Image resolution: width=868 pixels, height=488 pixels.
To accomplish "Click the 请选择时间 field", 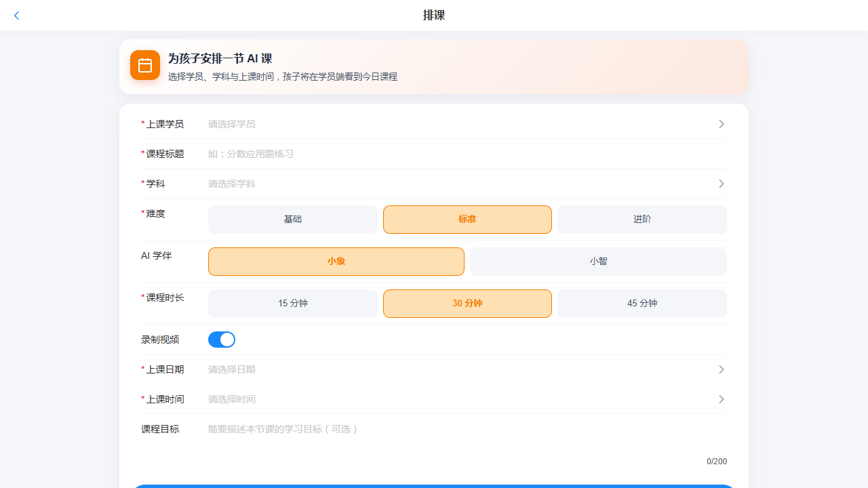I will click(467, 399).
